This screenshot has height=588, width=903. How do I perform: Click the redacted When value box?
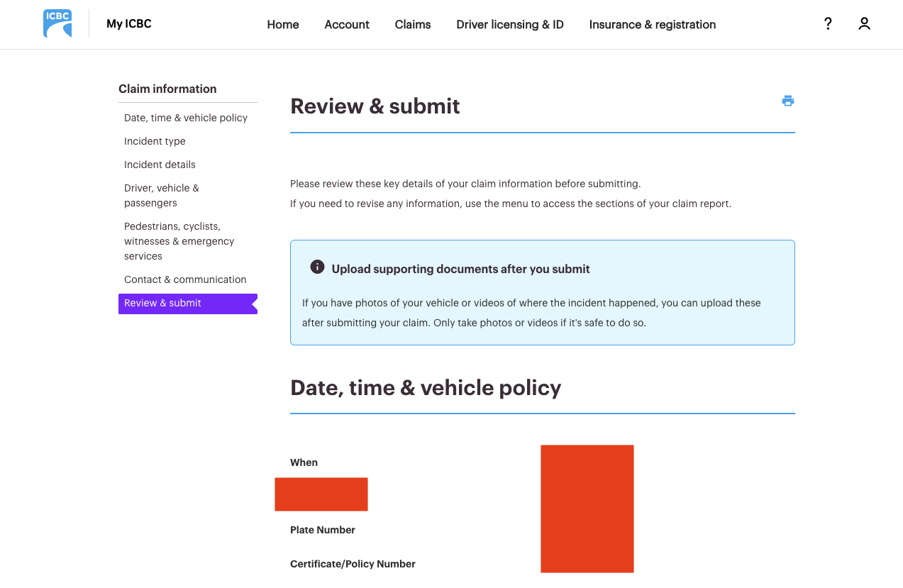pyautogui.click(x=321, y=494)
